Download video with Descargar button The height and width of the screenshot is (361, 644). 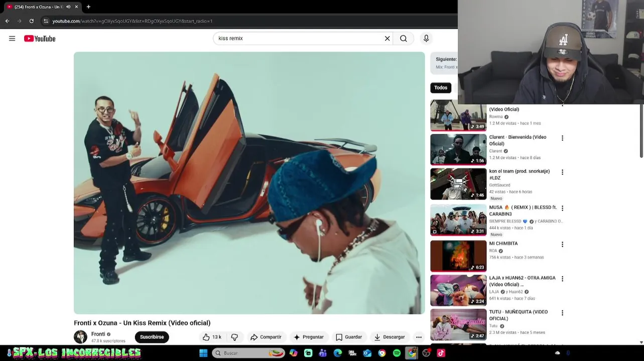click(390, 337)
